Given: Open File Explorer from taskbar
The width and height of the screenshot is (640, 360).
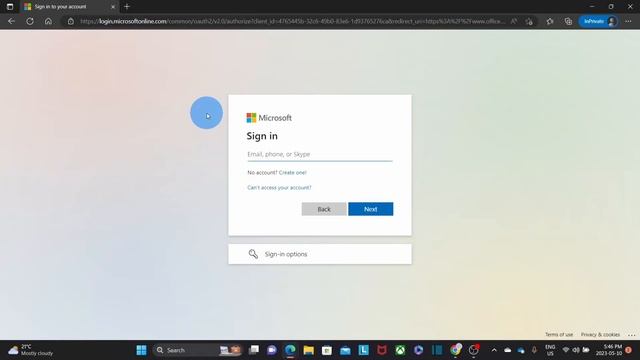Looking at the screenshot, I should coord(309,350).
